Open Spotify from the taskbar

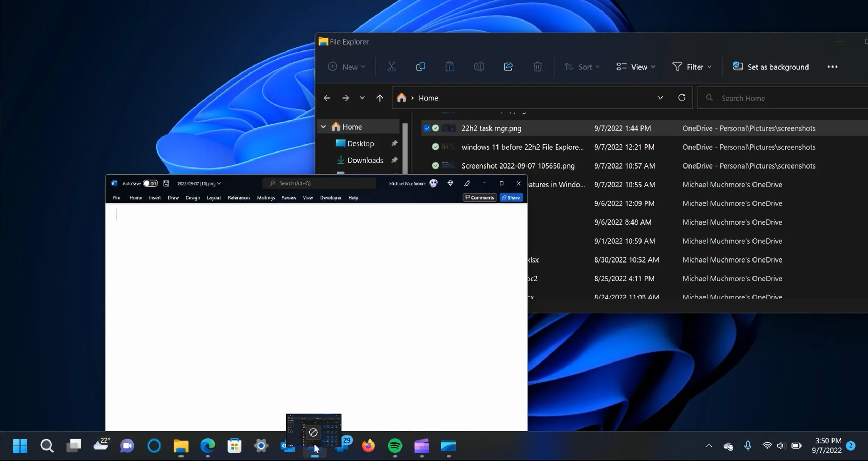point(395,446)
